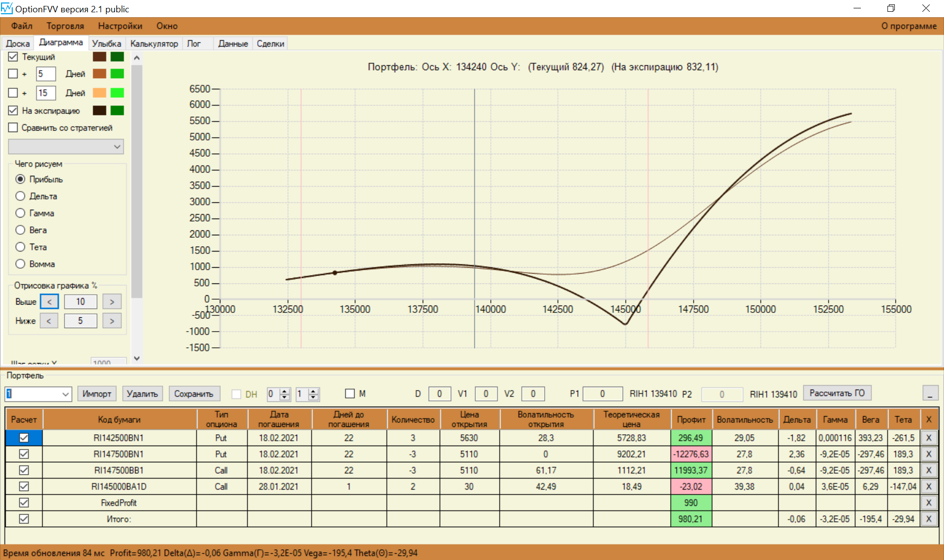Click OptionFVV app icon in title bar
The height and width of the screenshot is (560, 944).
[x=7, y=8]
